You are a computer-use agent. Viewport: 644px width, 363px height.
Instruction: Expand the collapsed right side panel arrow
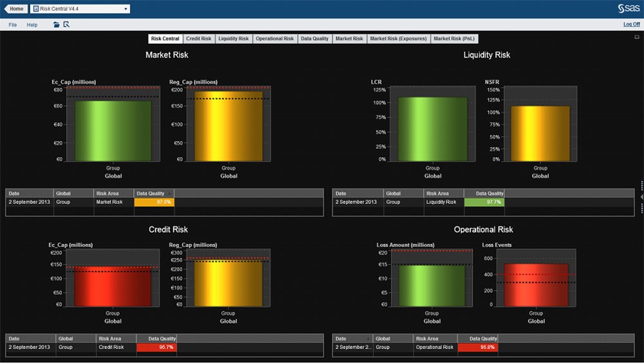click(x=641, y=184)
